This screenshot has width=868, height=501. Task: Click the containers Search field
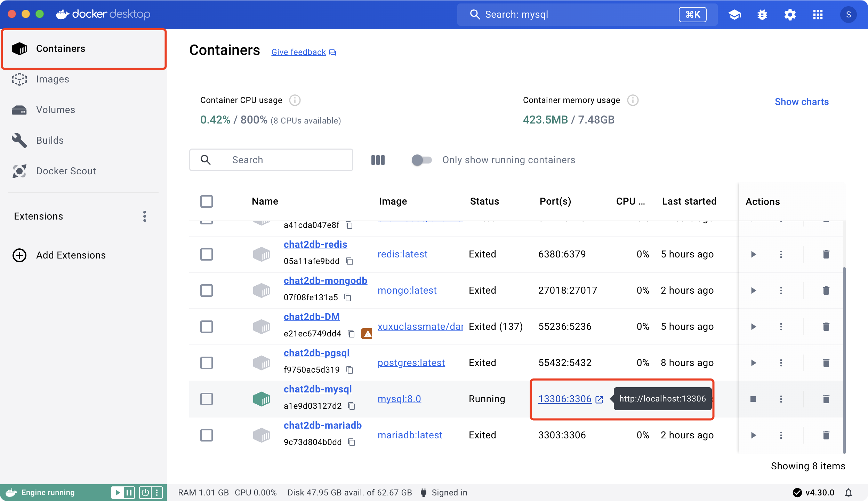coord(271,160)
